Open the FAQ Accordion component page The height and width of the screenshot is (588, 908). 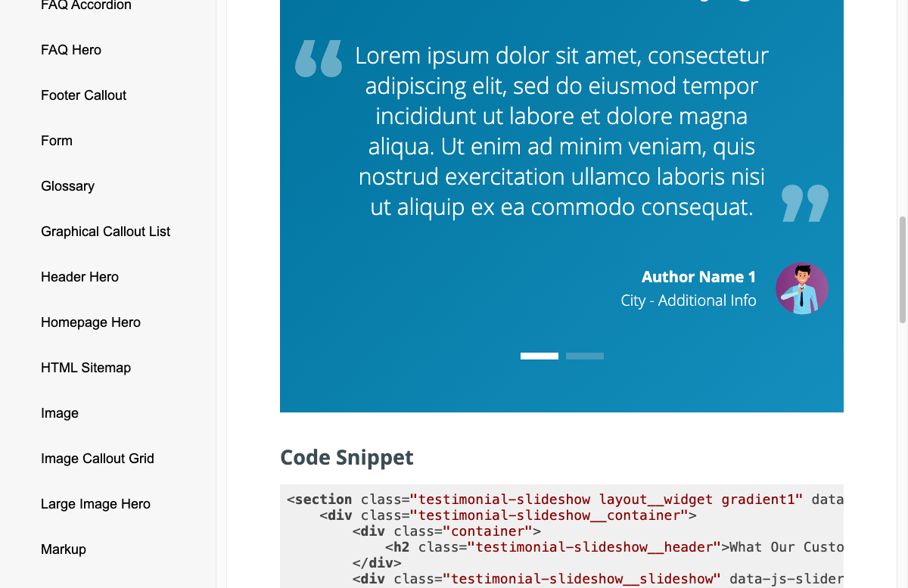tap(86, 5)
